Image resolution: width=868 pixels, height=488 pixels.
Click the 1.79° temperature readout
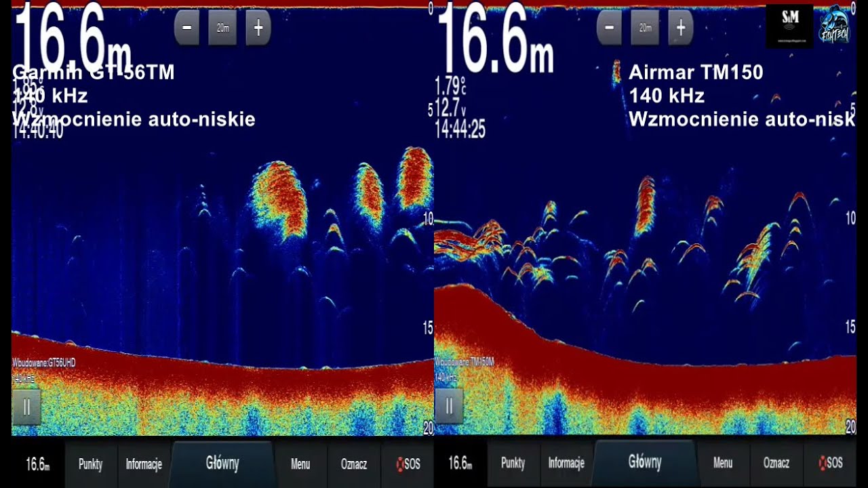[450, 85]
